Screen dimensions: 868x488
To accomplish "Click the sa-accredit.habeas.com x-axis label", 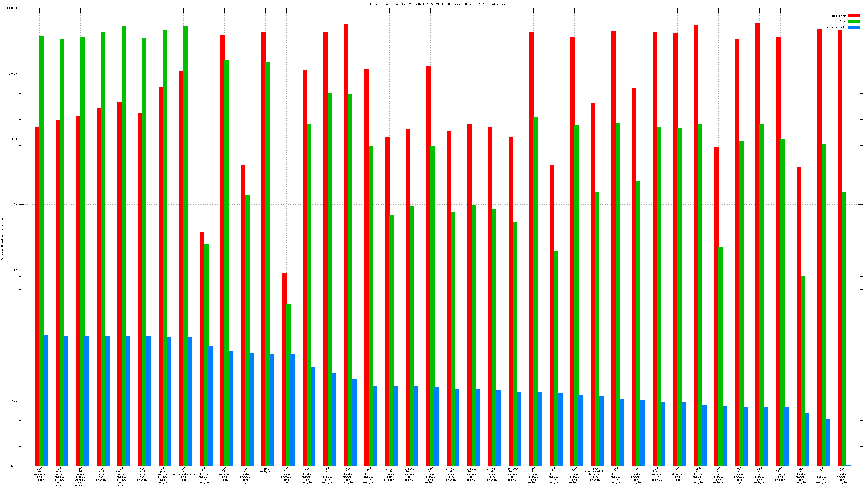I will click(x=595, y=474).
